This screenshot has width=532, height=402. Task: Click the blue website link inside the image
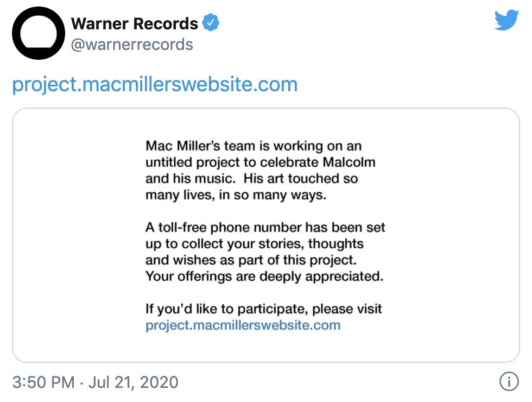point(243,325)
